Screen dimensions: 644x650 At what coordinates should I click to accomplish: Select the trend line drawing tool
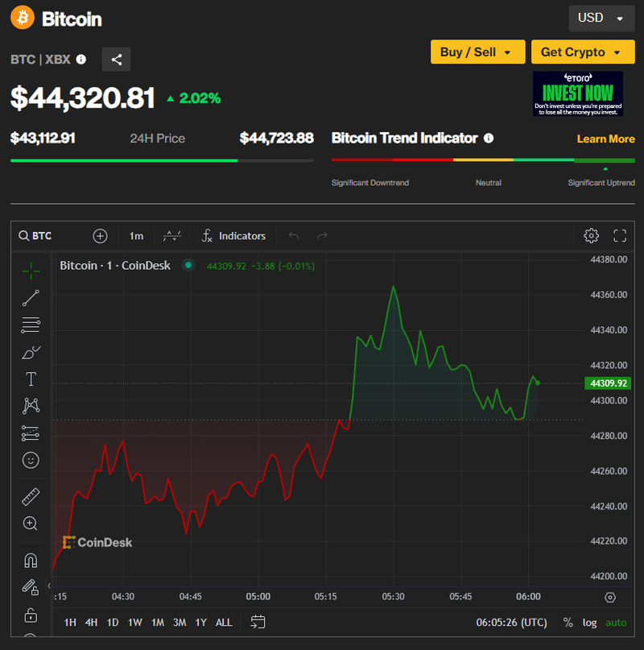coord(31,298)
